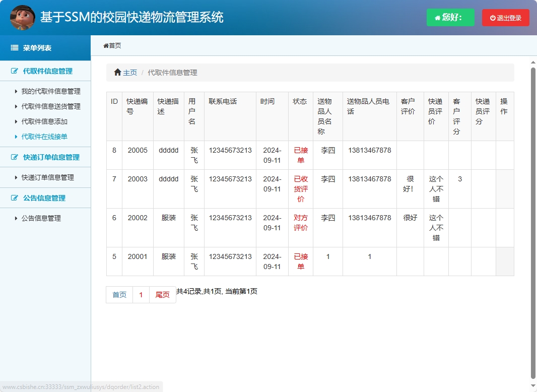The height and width of the screenshot is (392, 537).
Task: Click page number 1 in the pagination
Action: [x=141, y=295]
